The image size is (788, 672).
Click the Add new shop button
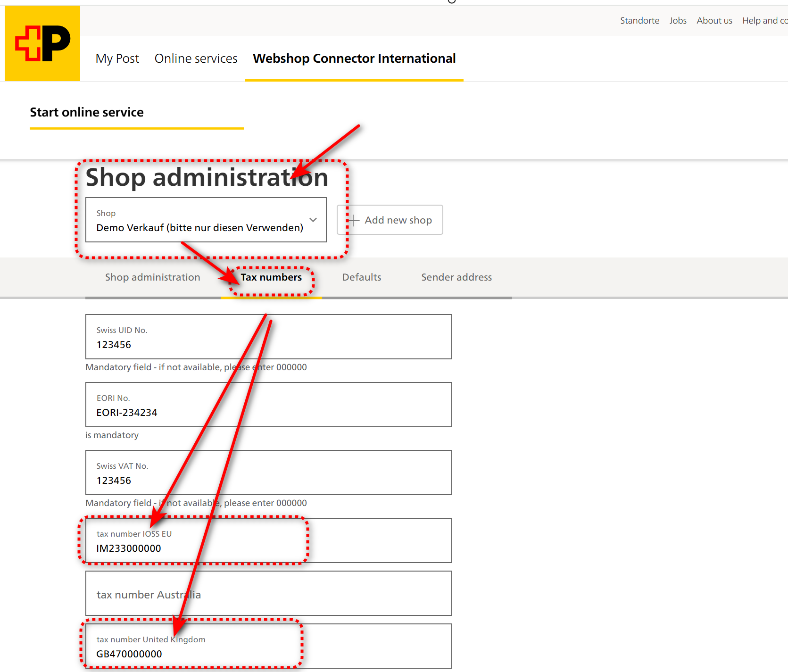pos(390,220)
